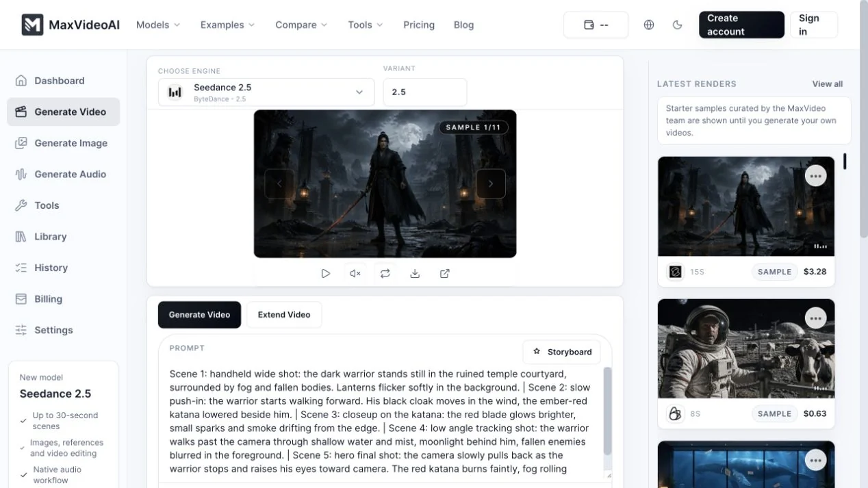
Task: Open the dark warrior render thumbnail
Action: [746, 206]
